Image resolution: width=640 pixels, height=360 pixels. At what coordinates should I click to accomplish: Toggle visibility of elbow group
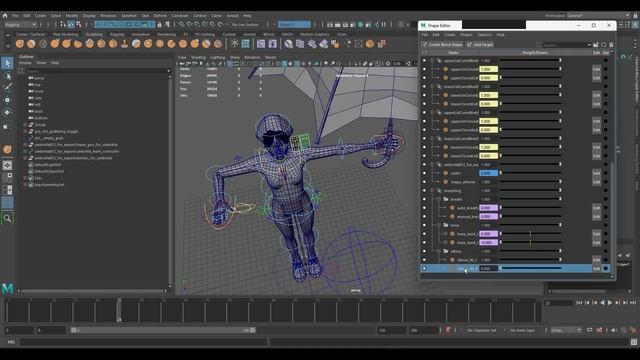coord(424,251)
